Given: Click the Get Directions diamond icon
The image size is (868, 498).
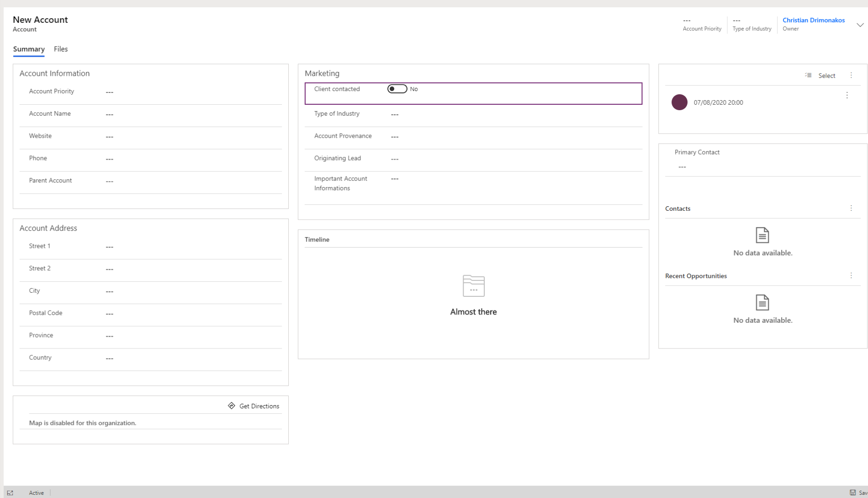Looking at the screenshot, I should click(232, 406).
